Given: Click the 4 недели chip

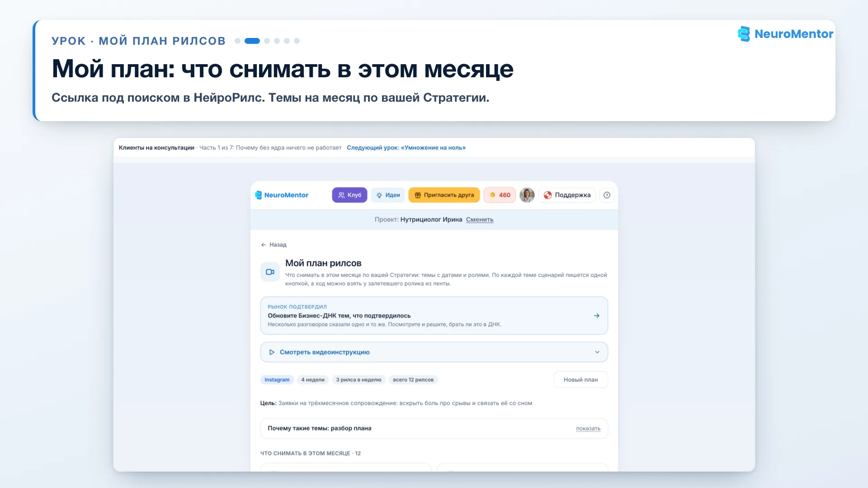Looking at the screenshot, I should point(313,380).
